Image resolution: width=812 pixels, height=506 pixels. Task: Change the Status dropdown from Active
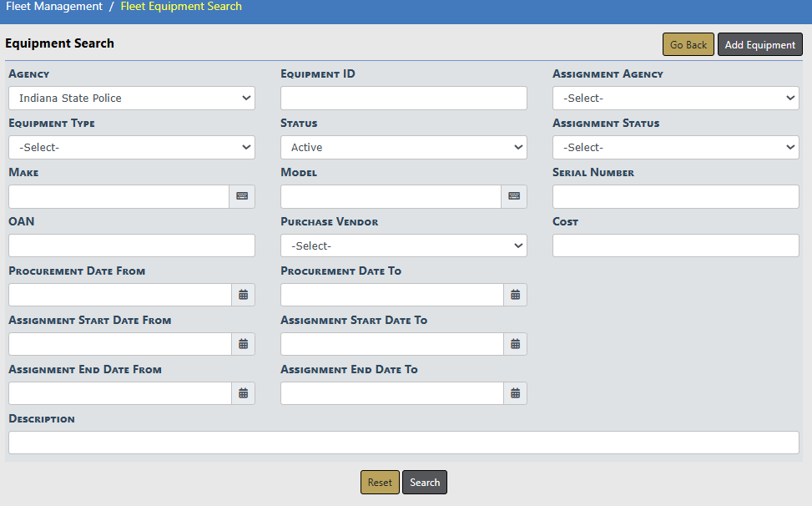coord(403,148)
